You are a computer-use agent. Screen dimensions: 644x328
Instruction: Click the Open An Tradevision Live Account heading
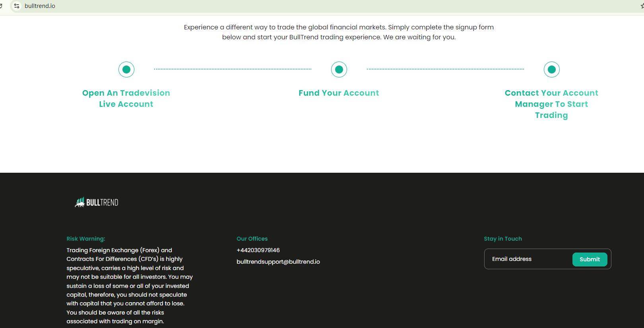pyautogui.click(x=126, y=98)
